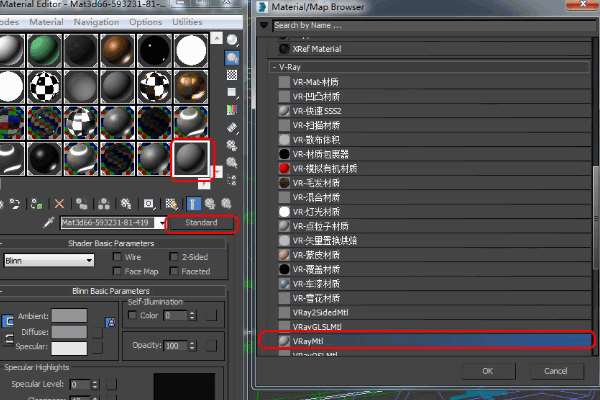The image size is (600, 400).
Task: Click the Search by Name field
Action: pos(434,26)
